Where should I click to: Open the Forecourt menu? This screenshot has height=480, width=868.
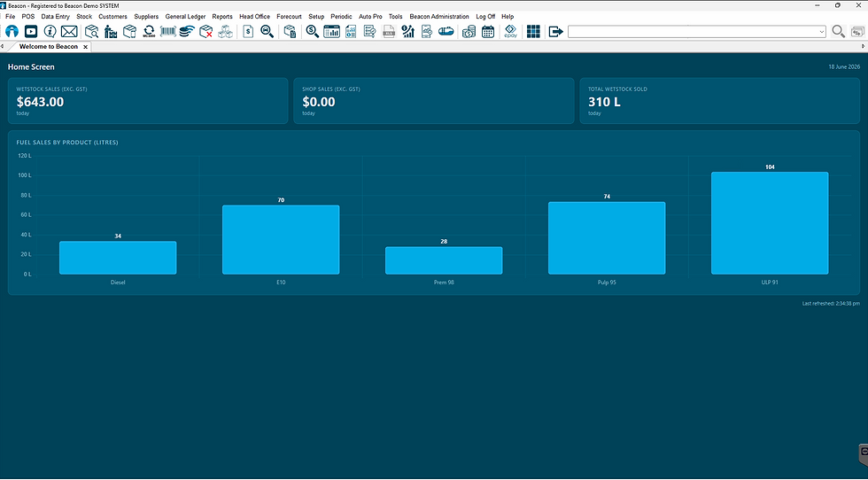[x=289, y=17]
